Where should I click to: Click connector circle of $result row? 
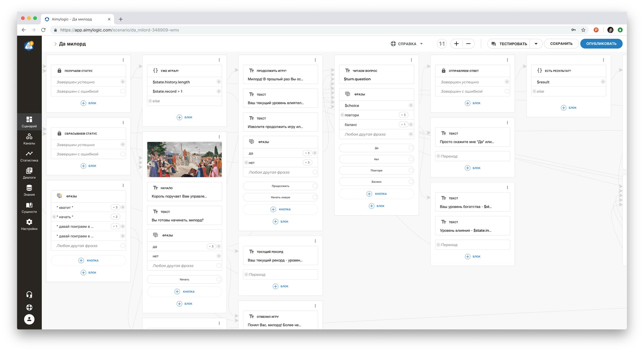[x=603, y=82]
